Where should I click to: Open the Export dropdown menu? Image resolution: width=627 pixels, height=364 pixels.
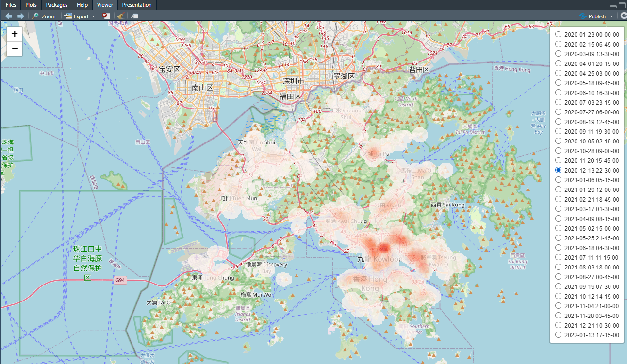(x=80, y=16)
